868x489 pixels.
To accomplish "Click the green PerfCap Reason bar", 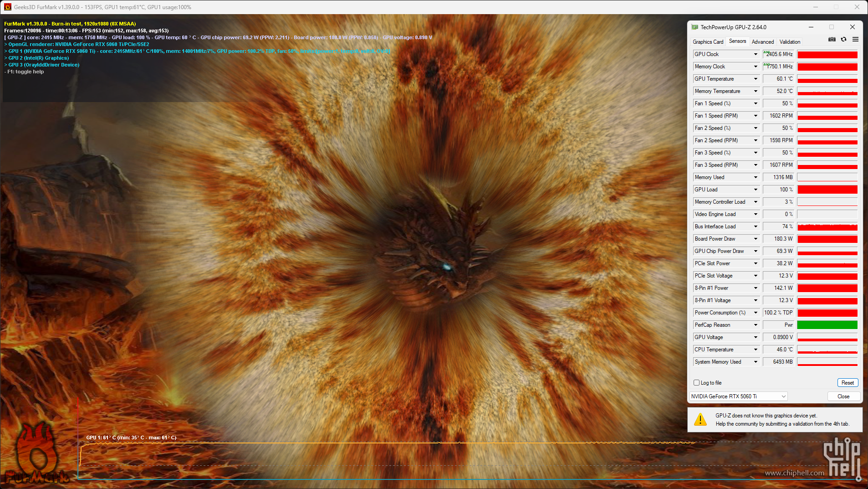I will (x=827, y=325).
